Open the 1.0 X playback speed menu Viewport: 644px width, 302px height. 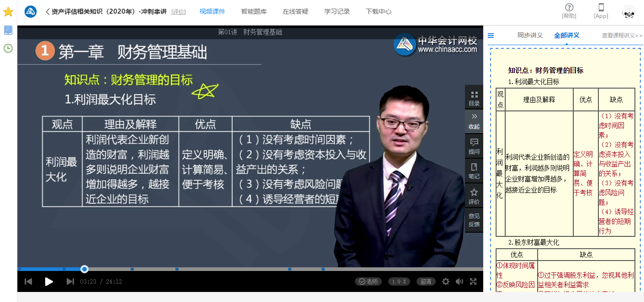[x=399, y=281]
